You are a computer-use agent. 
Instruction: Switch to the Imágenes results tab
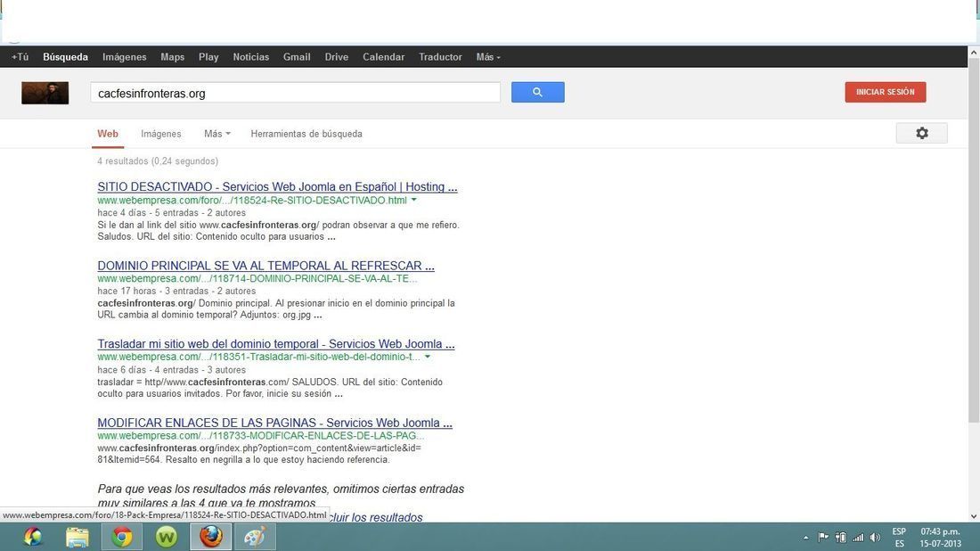pos(160,134)
